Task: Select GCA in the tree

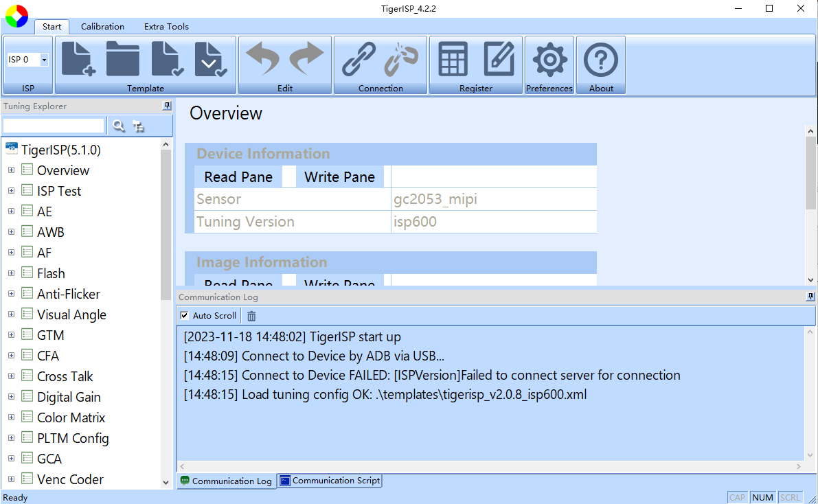Action: click(x=49, y=459)
